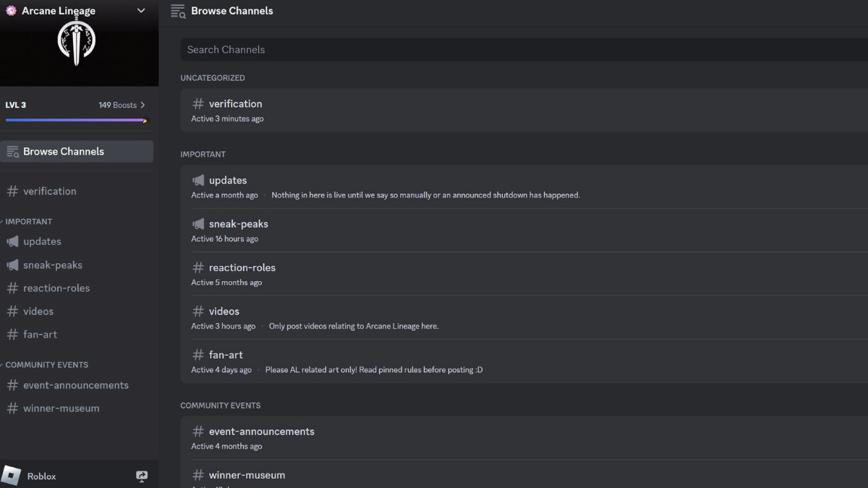Open the 149 Boosts chevron

tap(142, 105)
